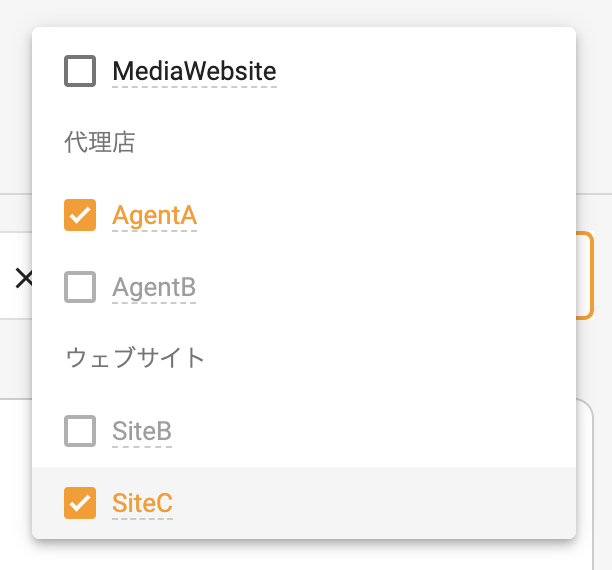Enable the AgentB checkbox
This screenshot has width=612, height=570.
pos(80,287)
